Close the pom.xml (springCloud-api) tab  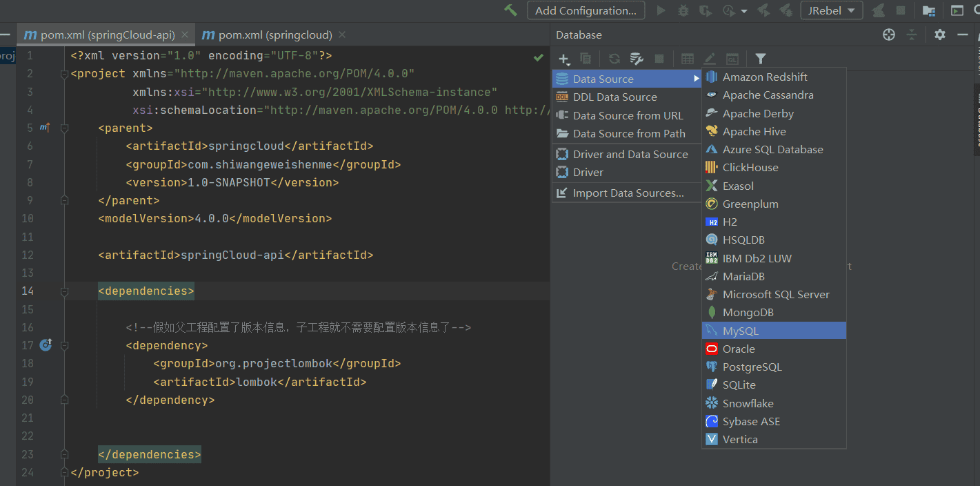185,35
